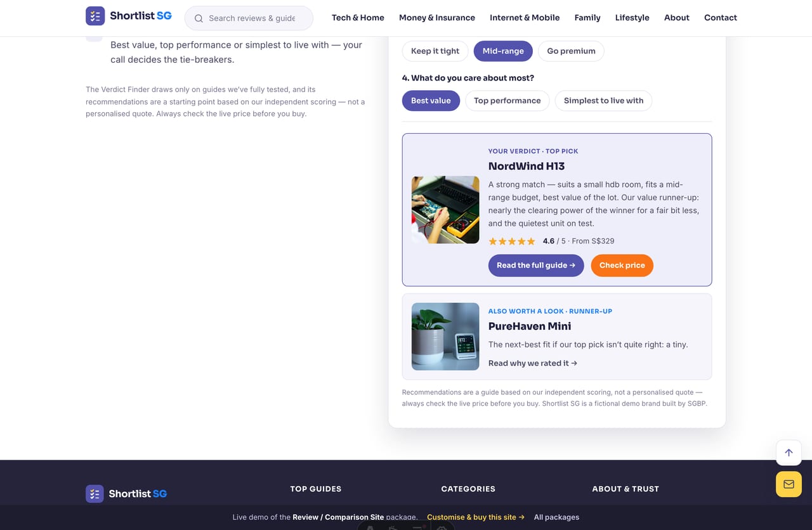Click the NordWind H13 product thumbnail

point(445,210)
